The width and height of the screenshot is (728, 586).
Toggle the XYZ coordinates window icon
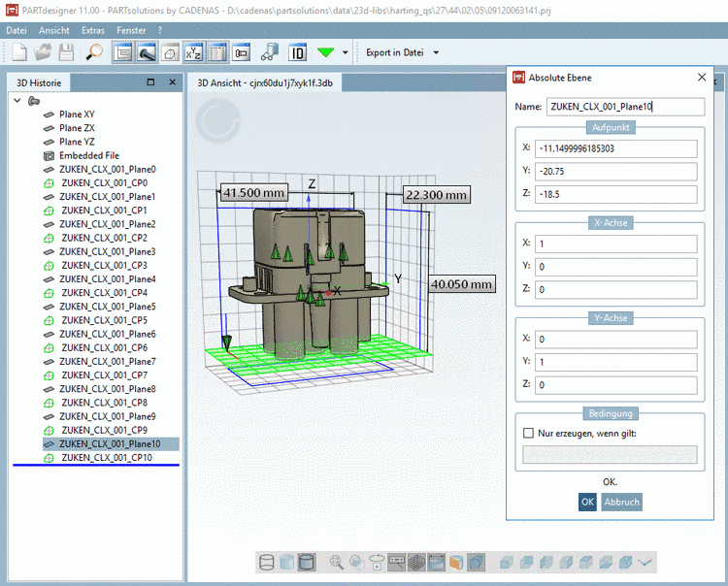[194, 52]
